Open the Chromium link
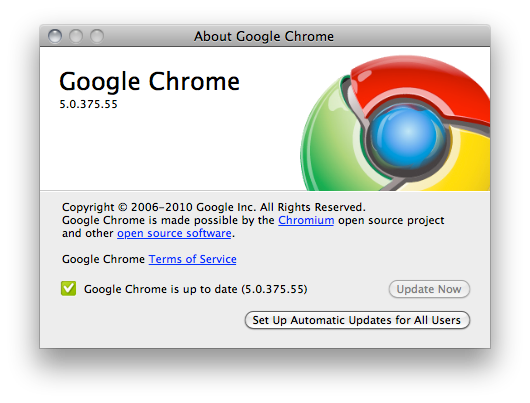 tap(306, 220)
